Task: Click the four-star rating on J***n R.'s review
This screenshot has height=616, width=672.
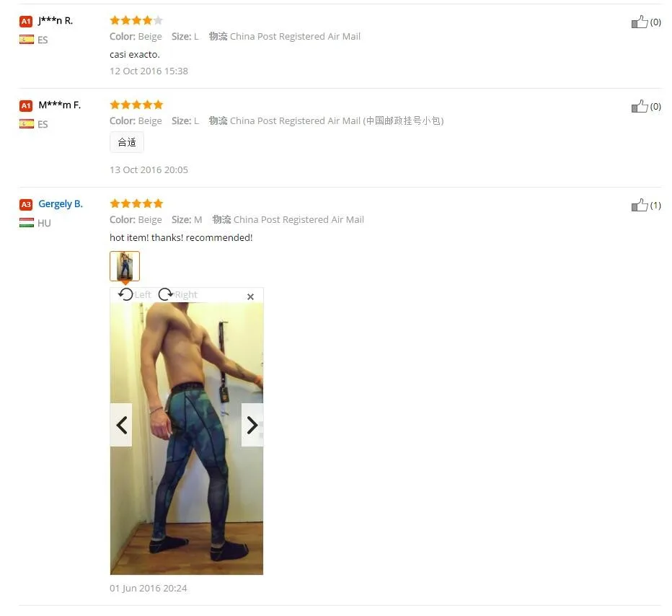Action: click(x=136, y=20)
